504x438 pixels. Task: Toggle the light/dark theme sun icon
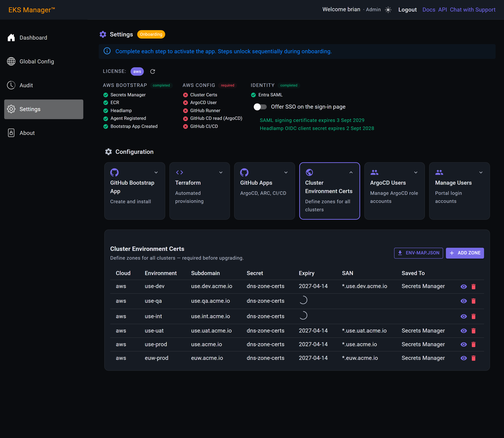click(x=388, y=10)
